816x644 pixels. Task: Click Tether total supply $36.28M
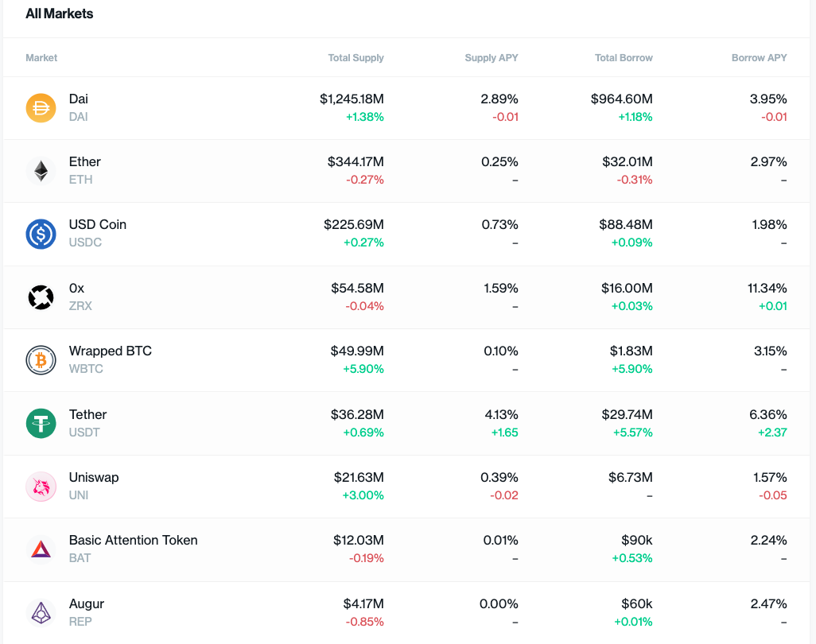(357, 414)
